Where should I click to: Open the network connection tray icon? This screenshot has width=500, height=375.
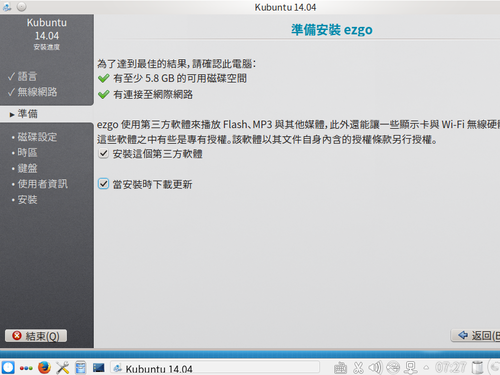point(411,368)
